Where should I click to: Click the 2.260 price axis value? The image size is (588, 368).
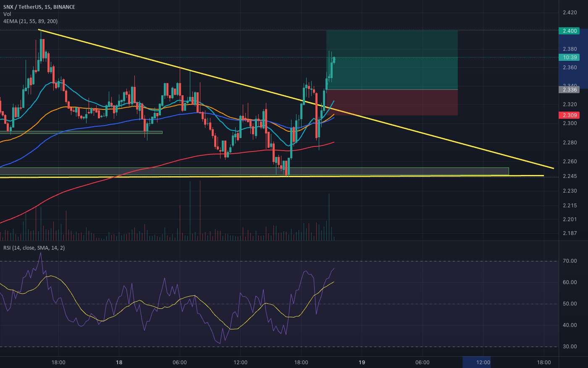coord(570,162)
